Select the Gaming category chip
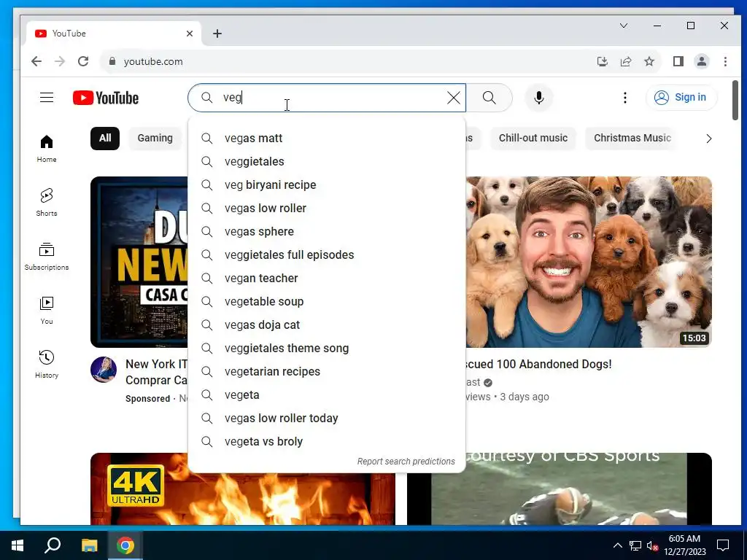This screenshot has height=560, width=747. coord(155,138)
